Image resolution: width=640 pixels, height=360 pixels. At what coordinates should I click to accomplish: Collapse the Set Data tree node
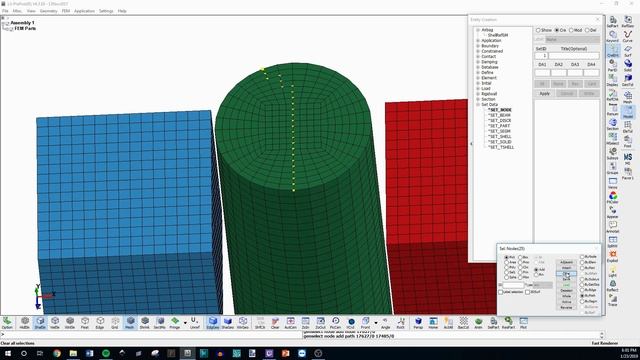[x=478, y=104]
